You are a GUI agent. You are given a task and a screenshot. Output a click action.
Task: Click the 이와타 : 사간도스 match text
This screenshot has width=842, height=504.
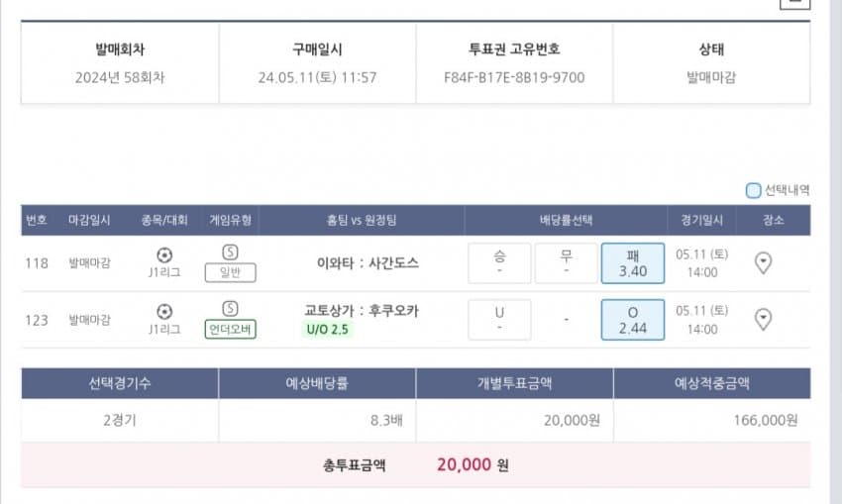click(x=368, y=263)
